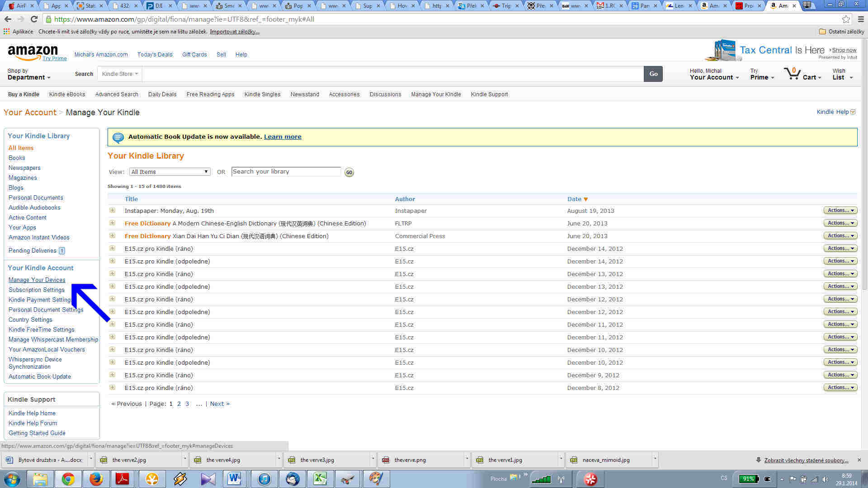Screen dimensions: 868x488
Task: Click the Automatic Book Update speech bubble icon
Action: (x=118, y=137)
